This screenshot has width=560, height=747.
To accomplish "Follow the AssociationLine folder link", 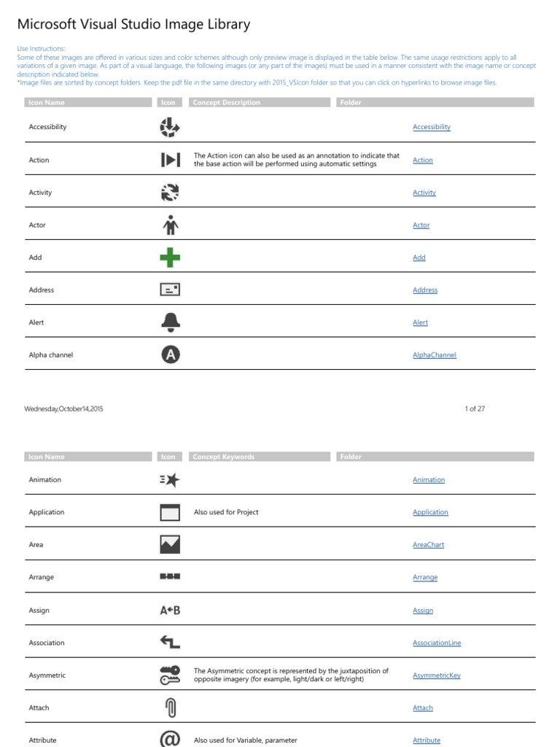I will (437, 643).
